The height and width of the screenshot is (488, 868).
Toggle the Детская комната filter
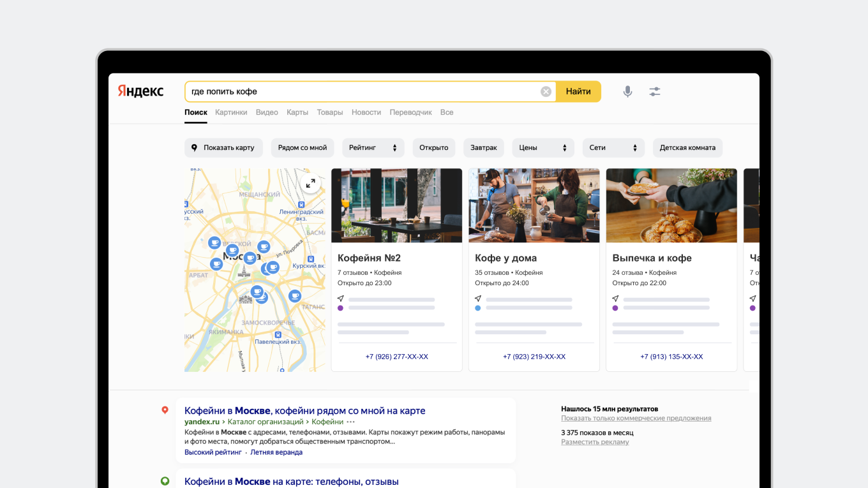pyautogui.click(x=687, y=148)
